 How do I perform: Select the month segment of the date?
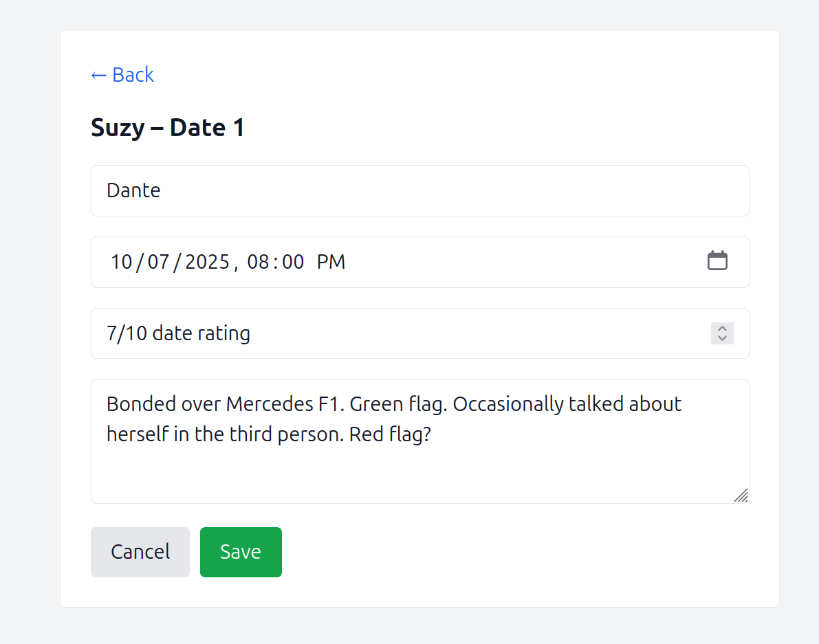pos(121,262)
